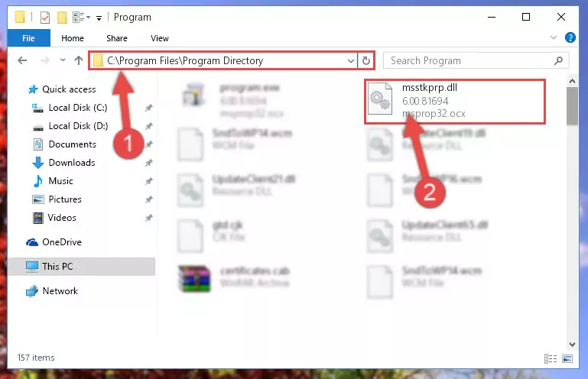Click the search magnifier icon
This screenshot has width=588, height=379.
[x=558, y=60]
